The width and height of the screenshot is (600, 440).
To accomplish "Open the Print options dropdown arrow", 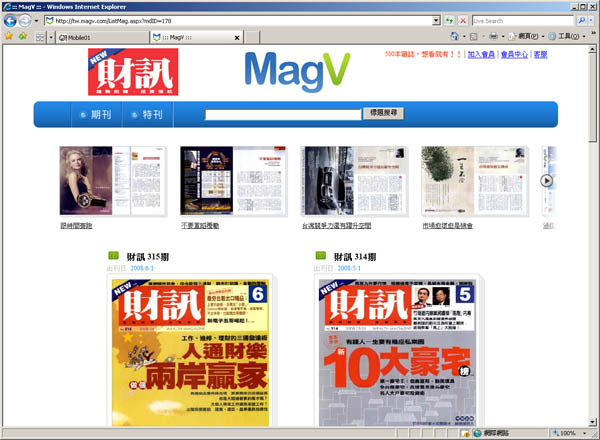I will tap(503, 36).
